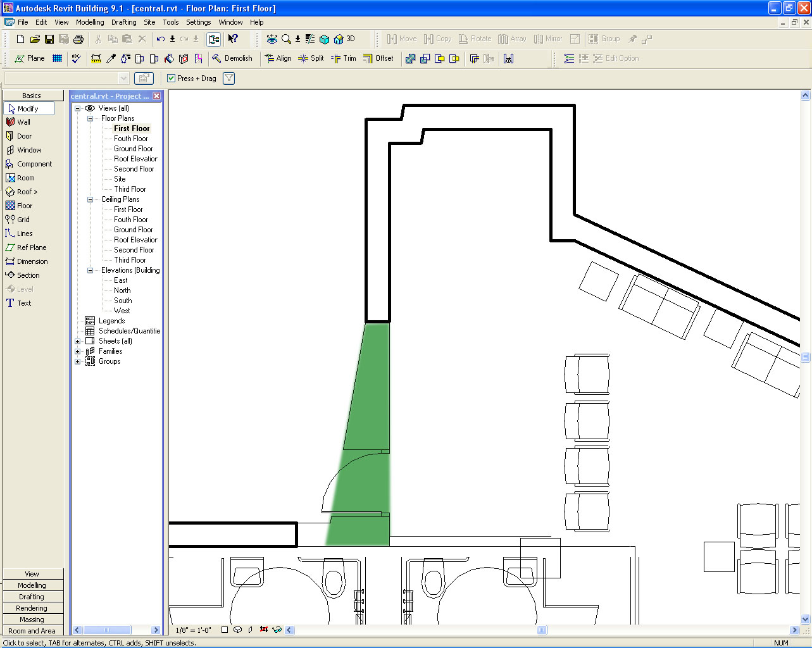Switch to the Rendering design bar tab
The image size is (812, 648).
pyautogui.click(x=32, y=608)
